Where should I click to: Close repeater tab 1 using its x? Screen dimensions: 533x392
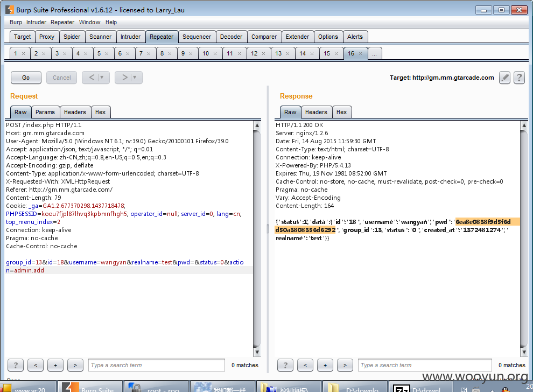click(x=24, y=54)
